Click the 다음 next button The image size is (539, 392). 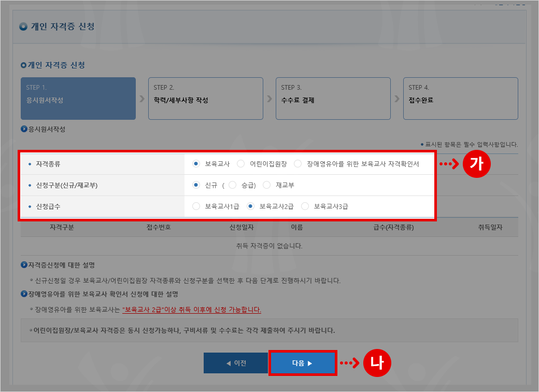point(302,363)
